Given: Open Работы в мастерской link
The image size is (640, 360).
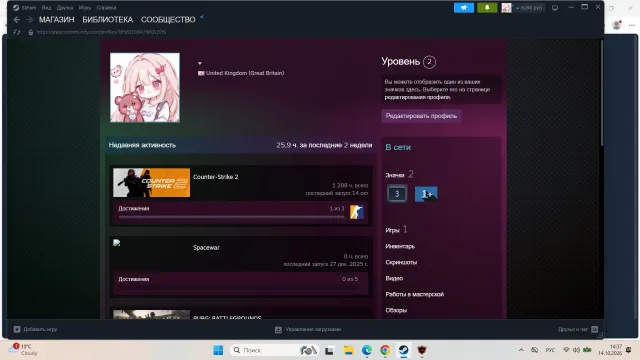Looking at the screenshot, I should point(415,294).
